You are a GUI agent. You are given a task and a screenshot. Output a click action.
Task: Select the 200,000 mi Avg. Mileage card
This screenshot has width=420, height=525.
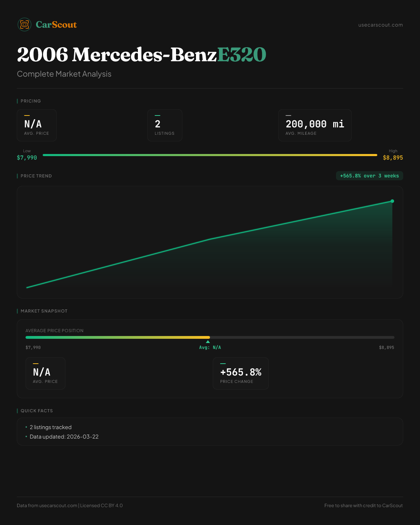(315, 125)
